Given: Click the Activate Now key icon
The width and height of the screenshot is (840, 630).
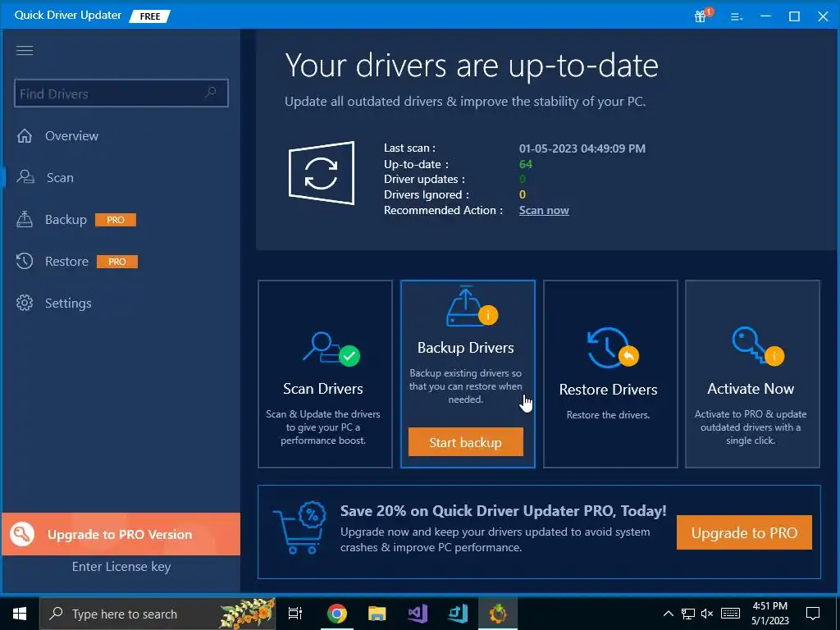Looking at the screenshot, I should (x=757, y=345).
